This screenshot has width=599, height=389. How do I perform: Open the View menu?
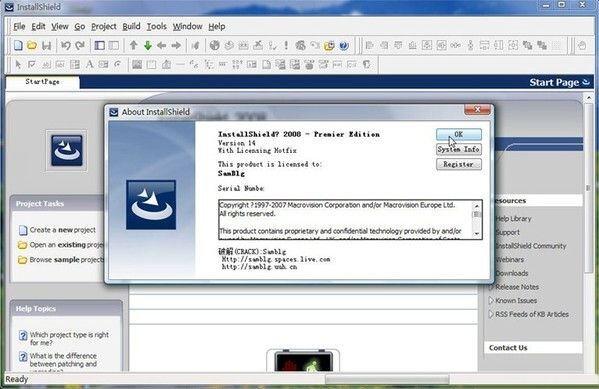coord(60,26)
